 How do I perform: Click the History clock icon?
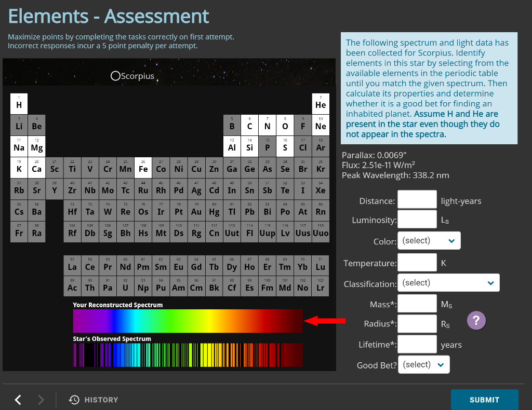tap(74, 400)
